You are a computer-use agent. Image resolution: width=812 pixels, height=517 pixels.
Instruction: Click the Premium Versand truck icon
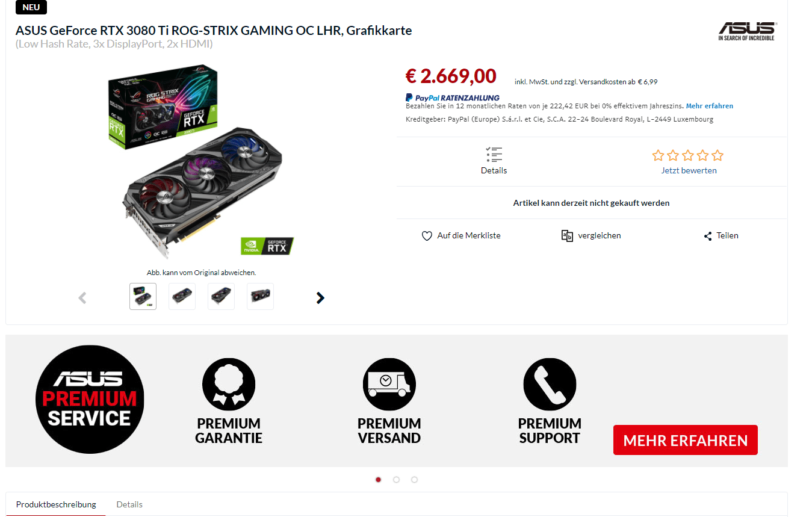389,385
